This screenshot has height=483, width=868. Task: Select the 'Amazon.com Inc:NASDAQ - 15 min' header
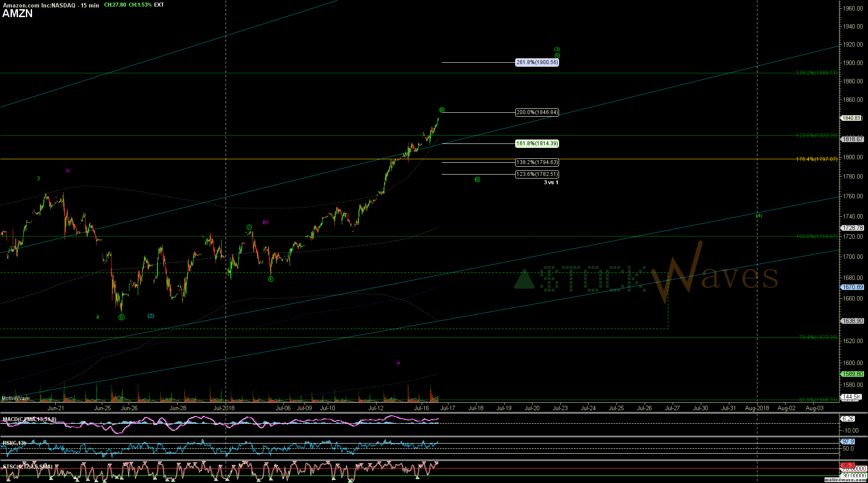coord(51,5)
